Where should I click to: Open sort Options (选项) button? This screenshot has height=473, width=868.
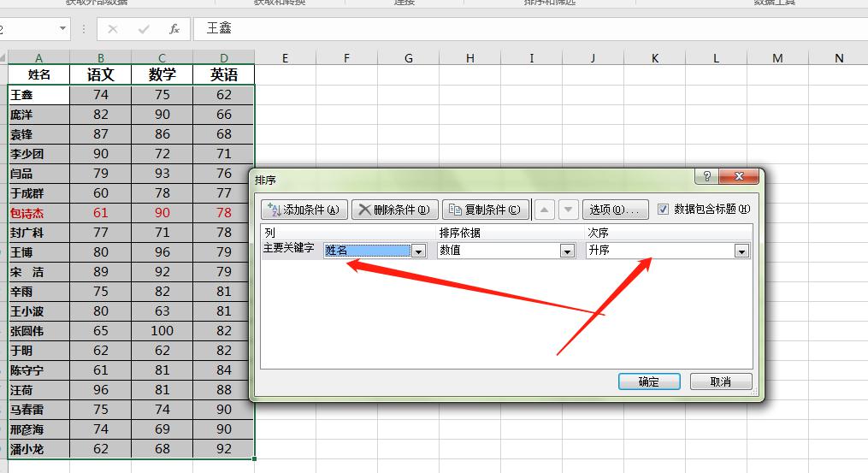point(615,210)
